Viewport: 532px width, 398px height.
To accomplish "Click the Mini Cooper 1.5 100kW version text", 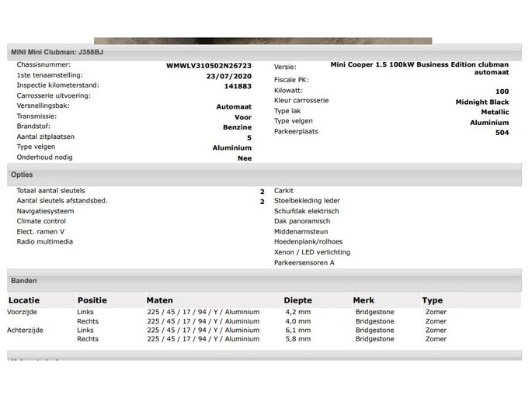I will 419,66.
